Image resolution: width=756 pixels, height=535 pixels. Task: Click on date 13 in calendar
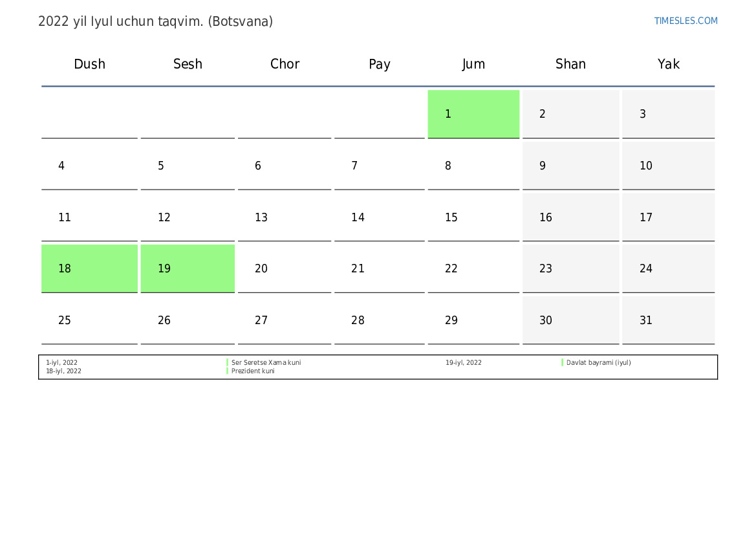coord(285,217)
